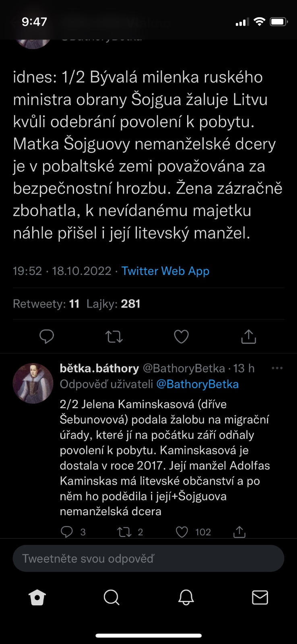Open @BathoryBetka mention link
This screenshot has height=644, width=297.
click(x=197, y=384)
